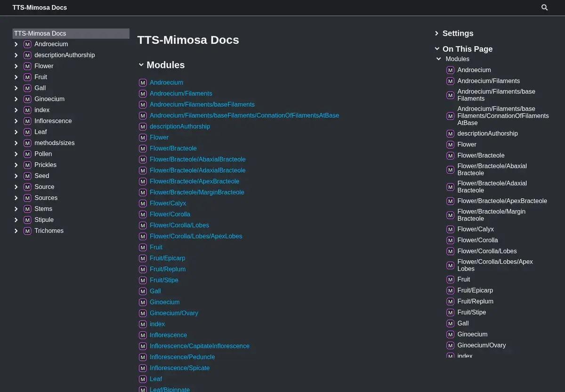Collapse the On This Page section

click(x=436, y=49)
